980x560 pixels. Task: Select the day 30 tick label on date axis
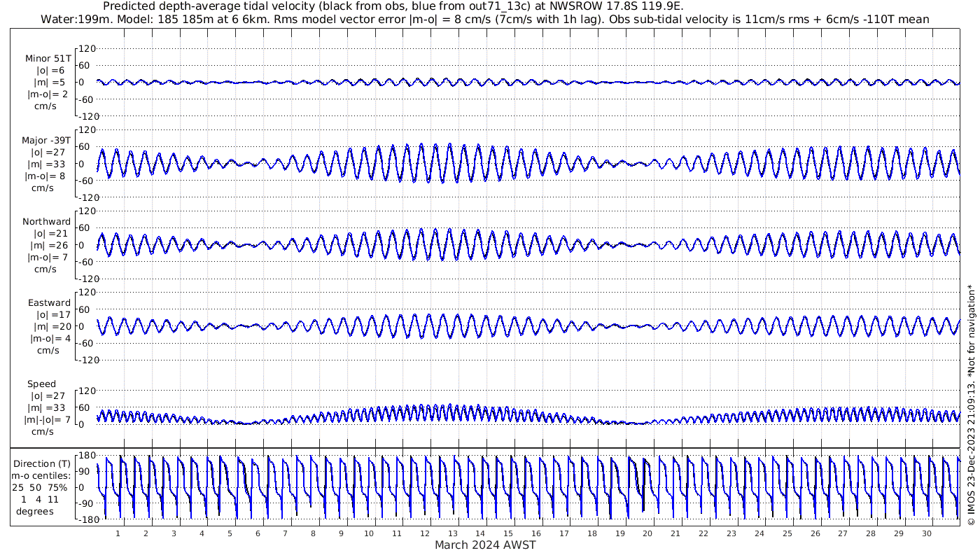tap(926, 533)
